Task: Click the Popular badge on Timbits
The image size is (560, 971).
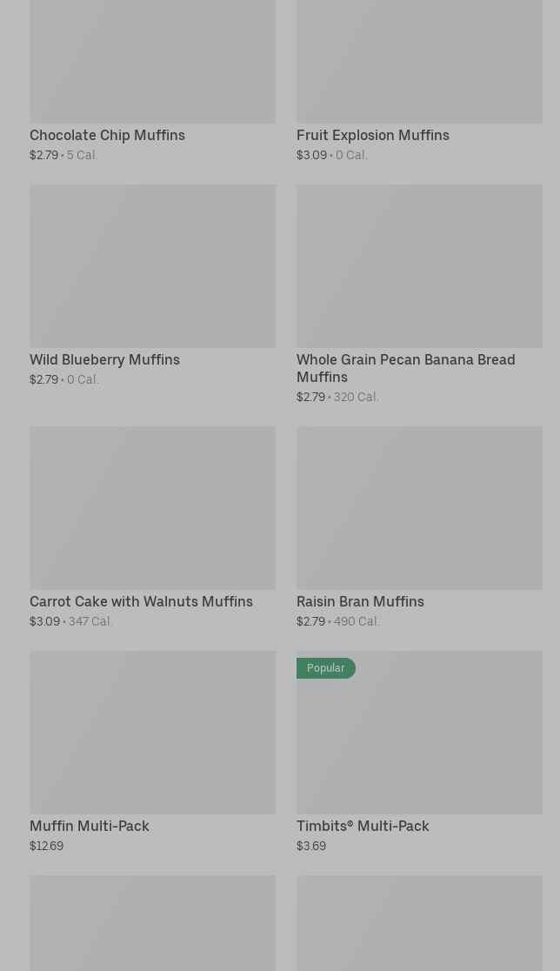Action: (325, 668)
